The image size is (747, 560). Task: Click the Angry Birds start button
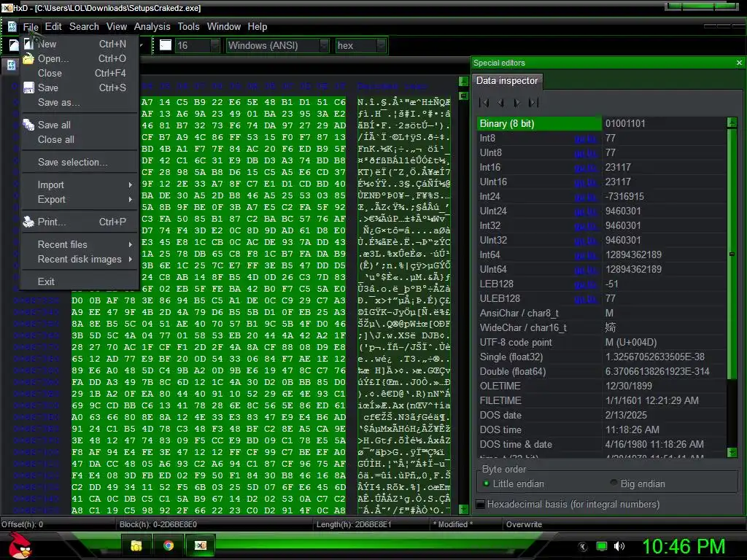pos(20,545)
